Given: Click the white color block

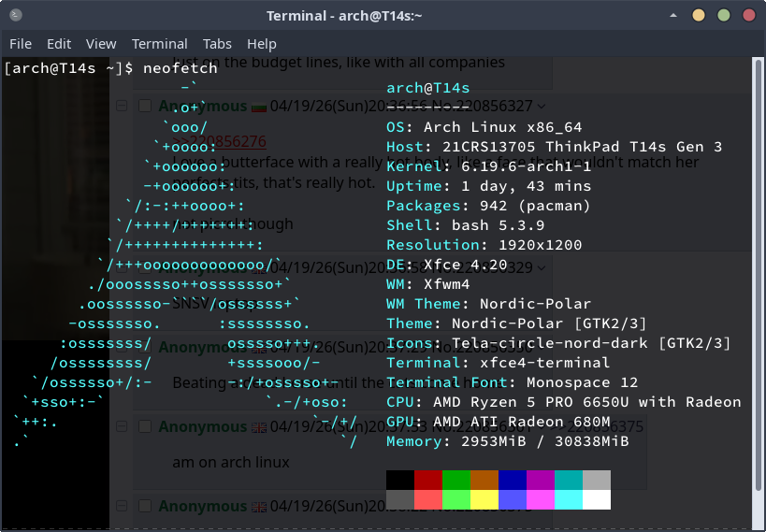Looking at the screenshot, I should pyautogui.click(x=597, y=499).
